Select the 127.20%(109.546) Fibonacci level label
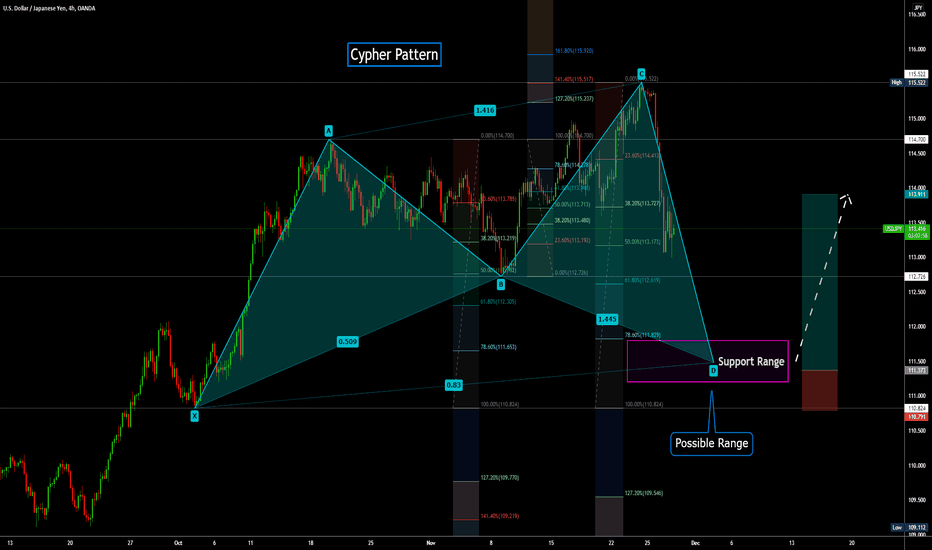This screenshot has height=550, width=932. (644, 493)
